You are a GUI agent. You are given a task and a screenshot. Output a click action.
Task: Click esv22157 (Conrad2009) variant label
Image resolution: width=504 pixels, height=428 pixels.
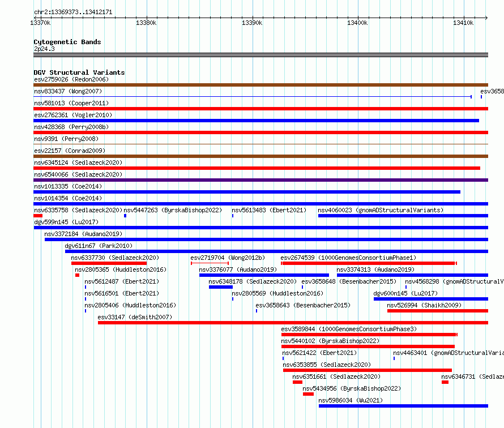point(70,151)
